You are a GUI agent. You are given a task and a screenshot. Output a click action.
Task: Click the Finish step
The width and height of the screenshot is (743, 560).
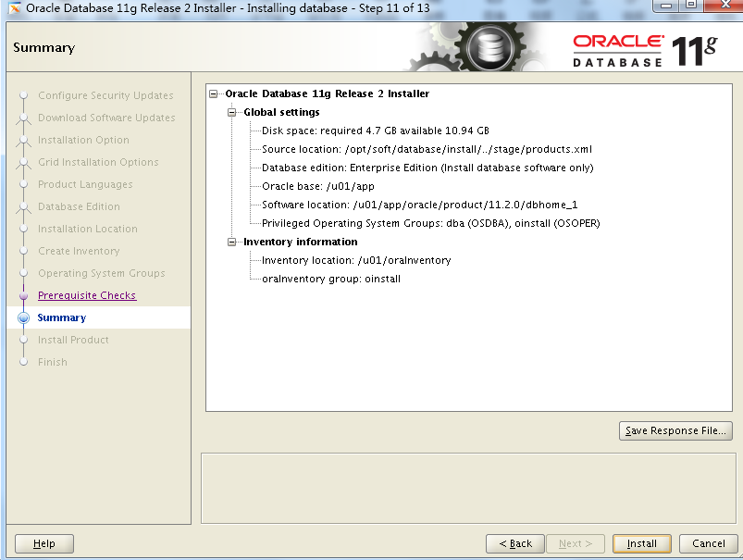(x=53, y=362)
